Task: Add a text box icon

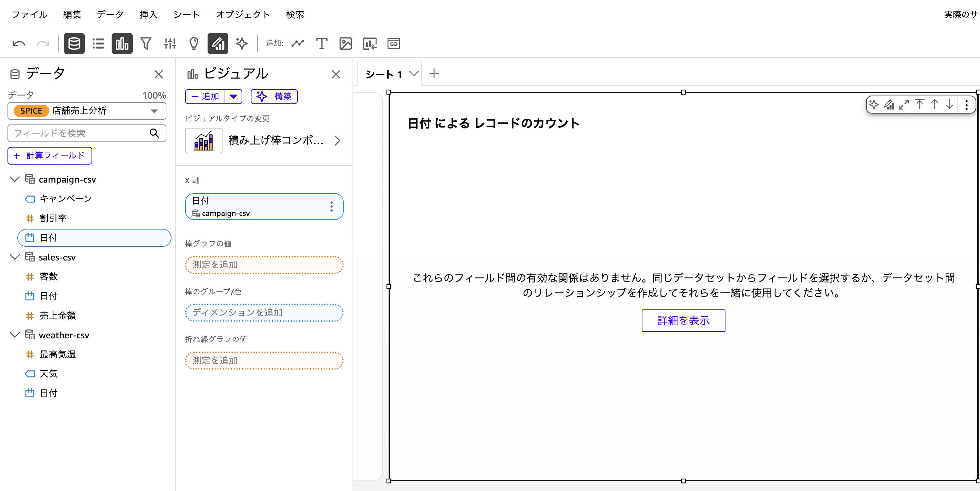Action: (322, 44)
